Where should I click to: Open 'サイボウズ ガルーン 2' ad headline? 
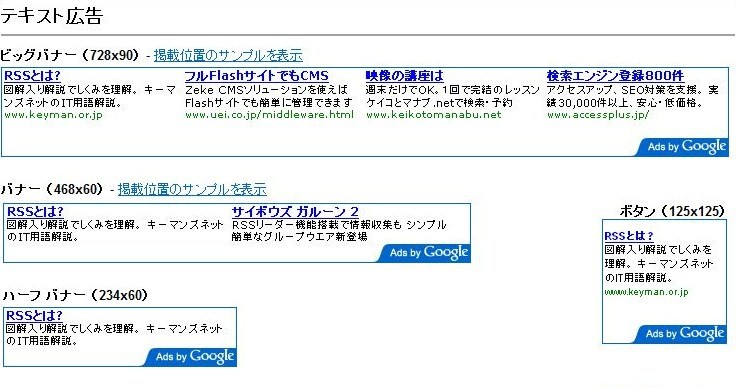tap(295, 212)
